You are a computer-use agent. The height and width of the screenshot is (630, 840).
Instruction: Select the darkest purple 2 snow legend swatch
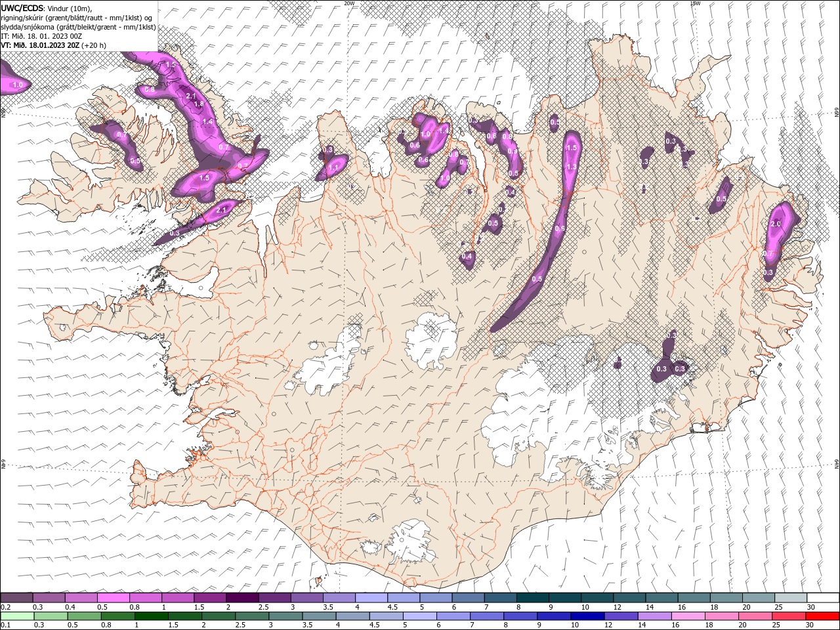242,598
